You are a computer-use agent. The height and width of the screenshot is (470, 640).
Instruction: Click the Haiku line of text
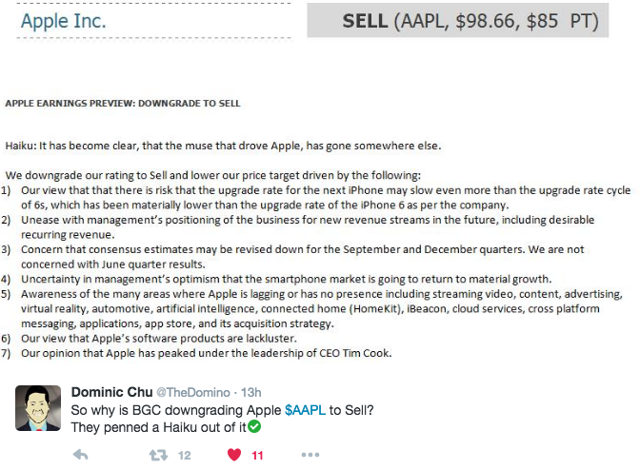223,146
